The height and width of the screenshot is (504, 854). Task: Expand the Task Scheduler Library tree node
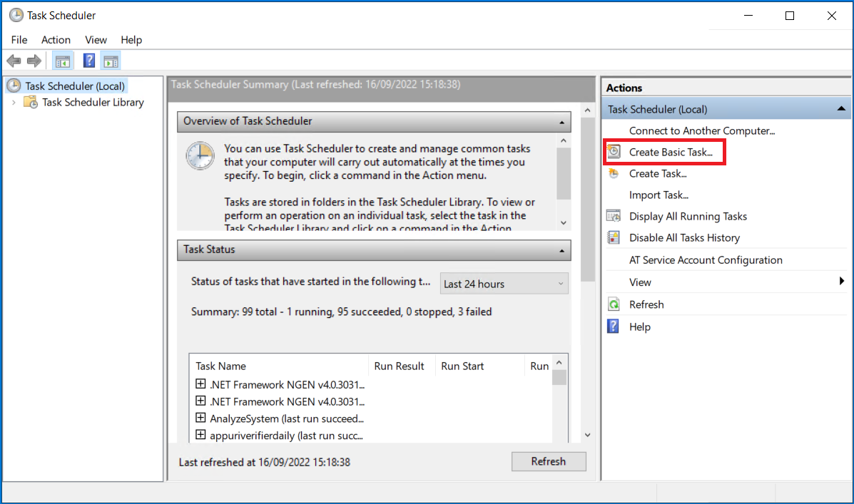[14, 103]
